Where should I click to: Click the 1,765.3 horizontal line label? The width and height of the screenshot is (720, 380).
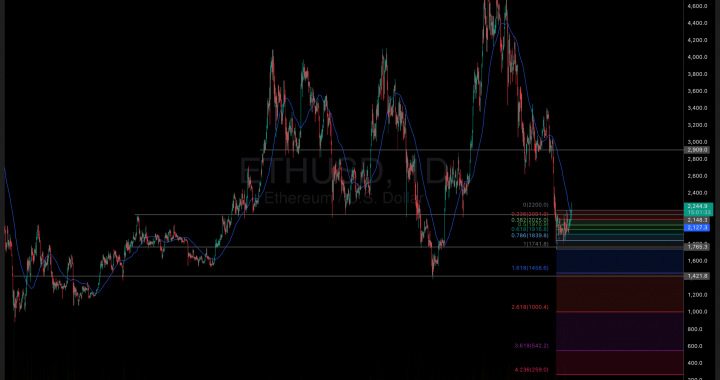pos(697,247)
